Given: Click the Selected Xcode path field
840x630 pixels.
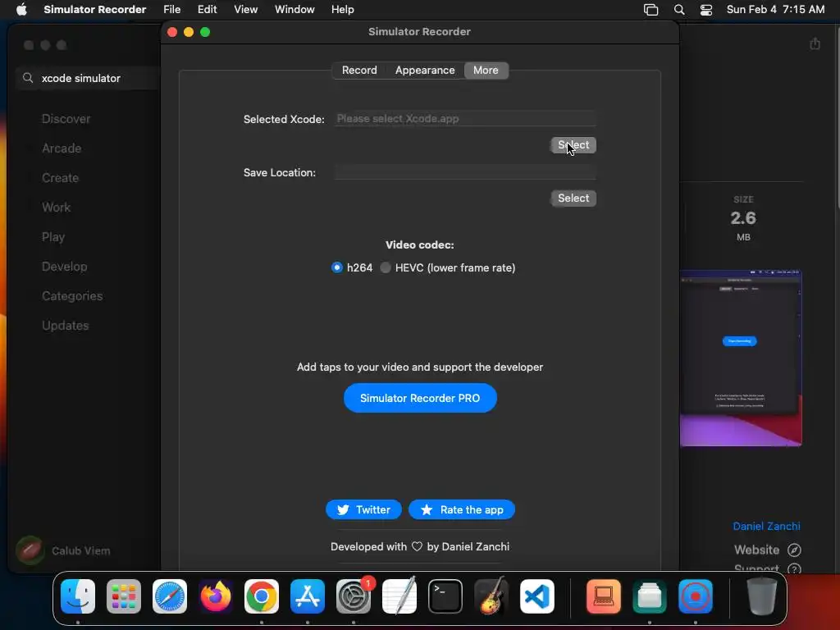Looking at the screenshot, I should (x=465, y=118).
